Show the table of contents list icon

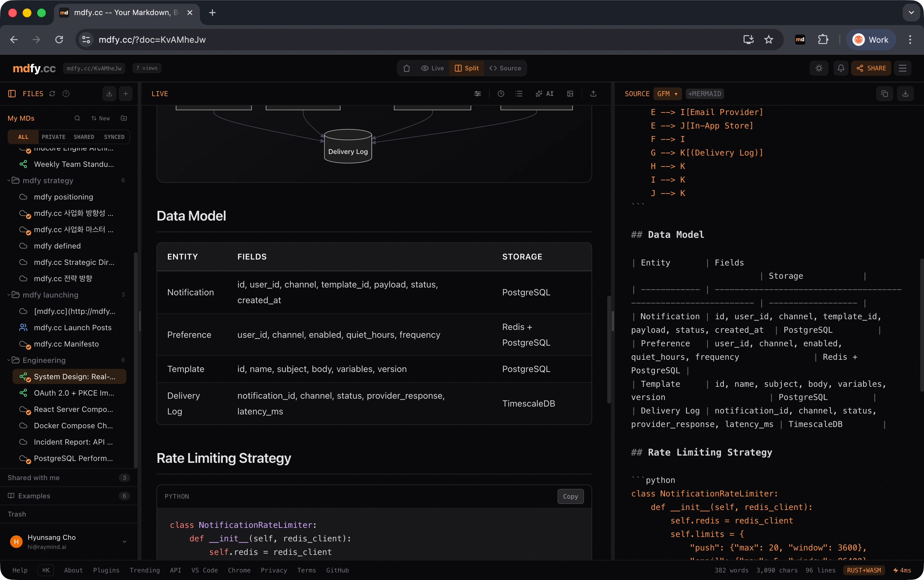click(x=519, y=94)
